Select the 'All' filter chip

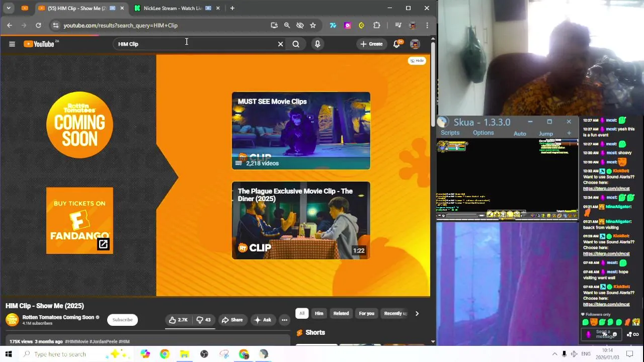302,313
